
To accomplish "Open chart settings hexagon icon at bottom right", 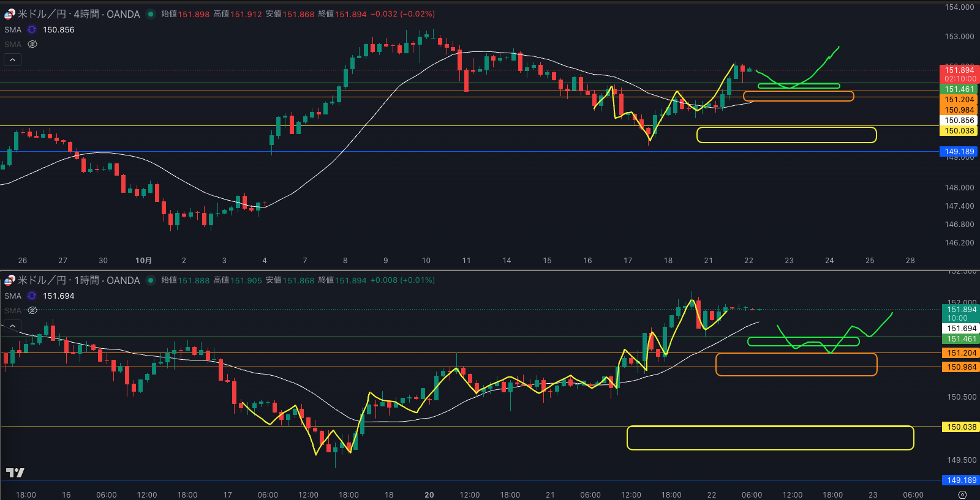I will click(962, 494).
